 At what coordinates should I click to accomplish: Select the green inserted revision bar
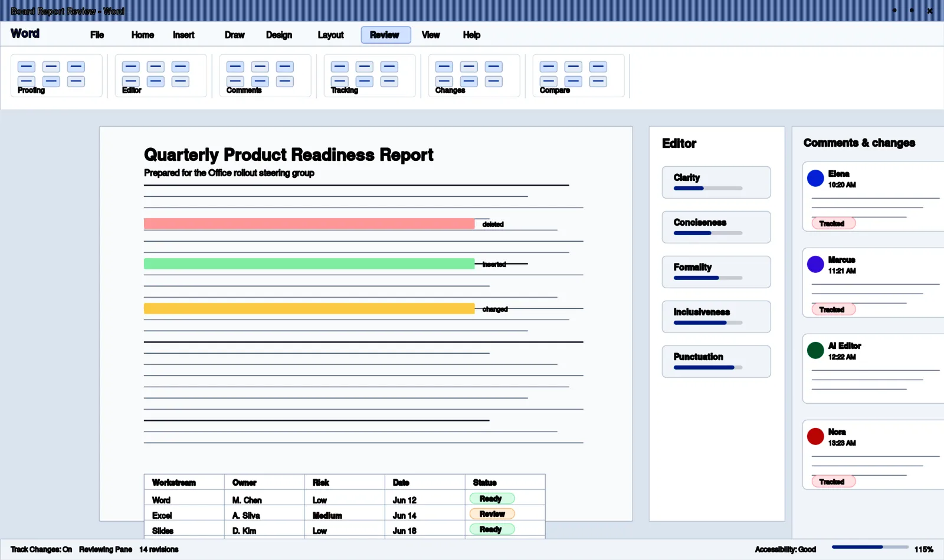(309, 263)
